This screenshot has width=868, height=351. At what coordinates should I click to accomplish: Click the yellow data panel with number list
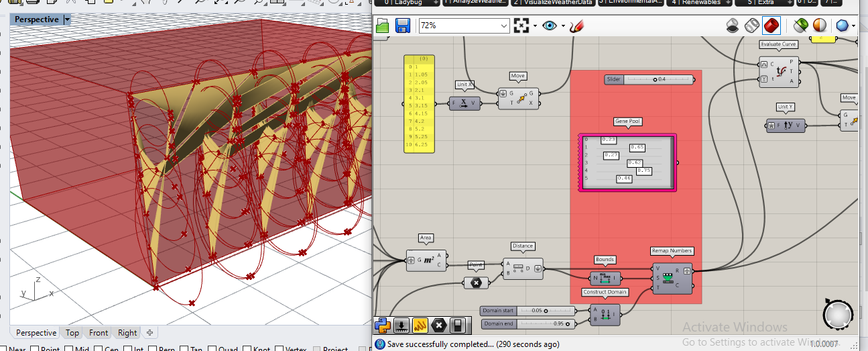tap(420, 104)
